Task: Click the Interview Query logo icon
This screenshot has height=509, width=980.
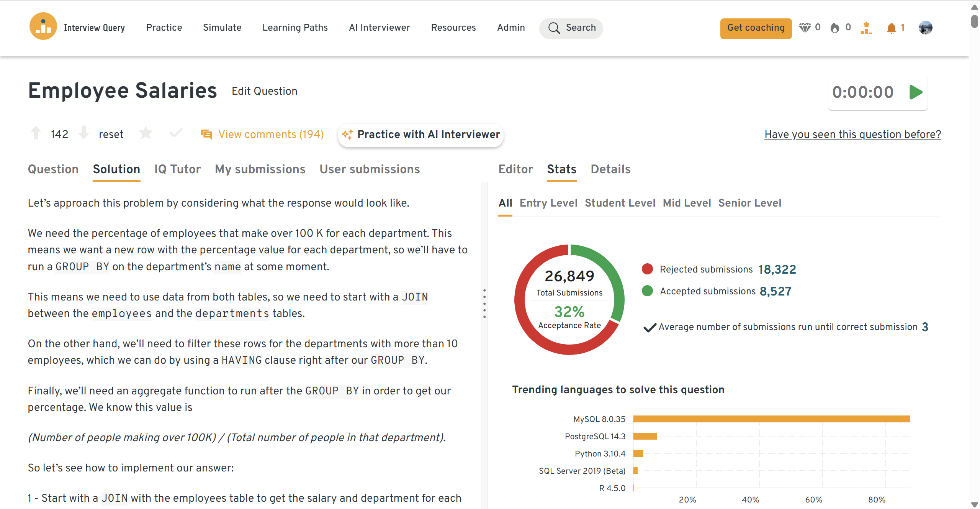Action: click(x=43, y=27)
